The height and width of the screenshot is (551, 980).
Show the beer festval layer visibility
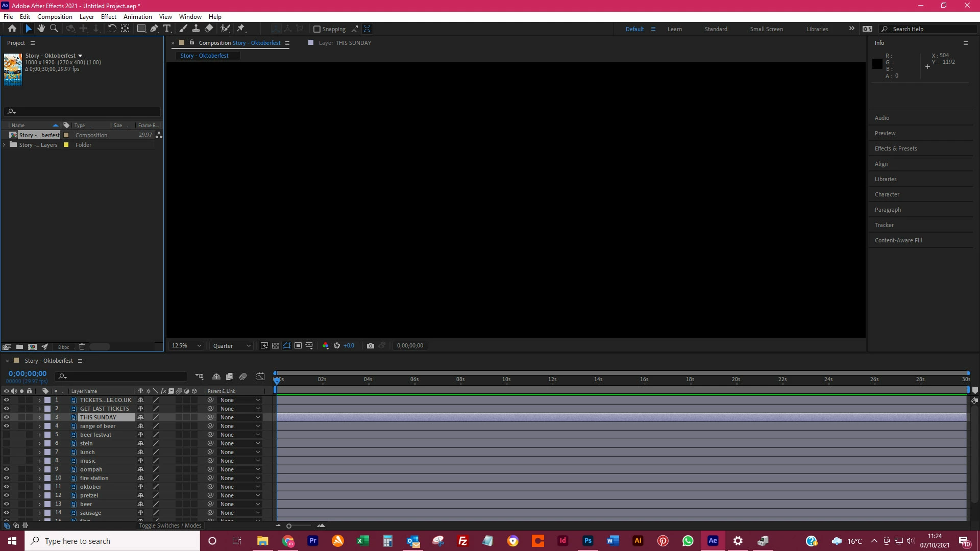pos(6,435)
